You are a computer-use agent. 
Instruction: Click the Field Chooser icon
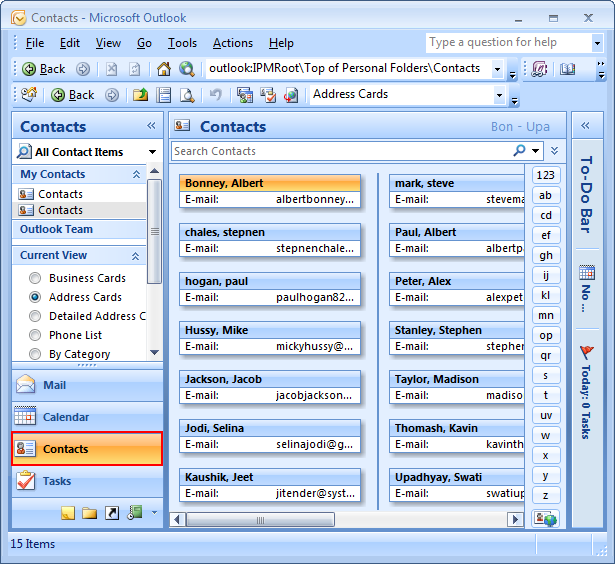click(268, 95)
